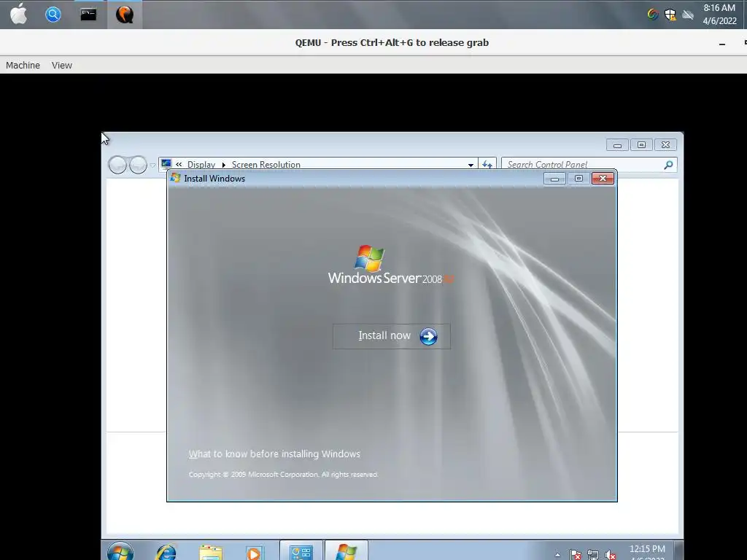
Task: Launch Windows Media Player from taskbar
Action: (x=255, y=553)
